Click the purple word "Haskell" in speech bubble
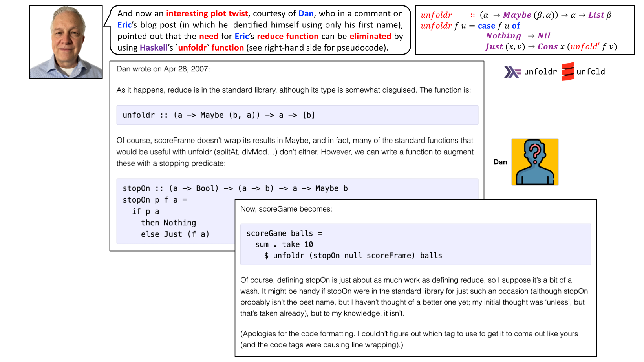This screenshot has width=644, height=362. pos(154,48)
